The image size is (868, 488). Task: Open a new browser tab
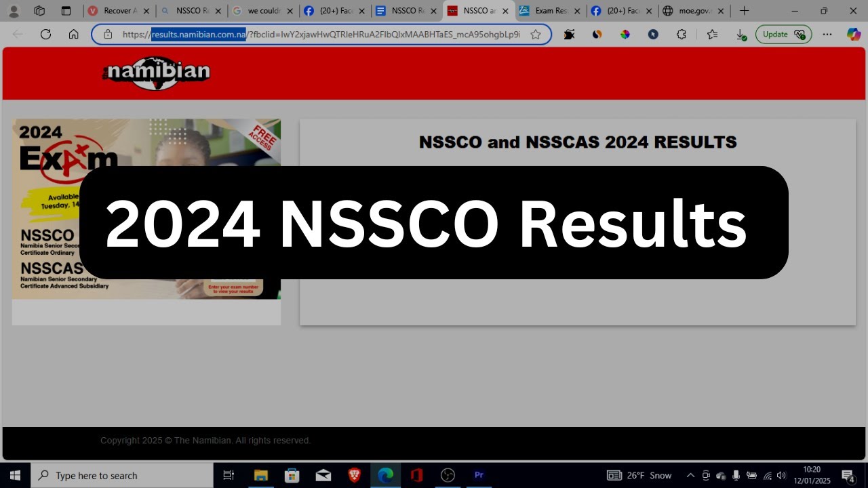click(744, 11)
